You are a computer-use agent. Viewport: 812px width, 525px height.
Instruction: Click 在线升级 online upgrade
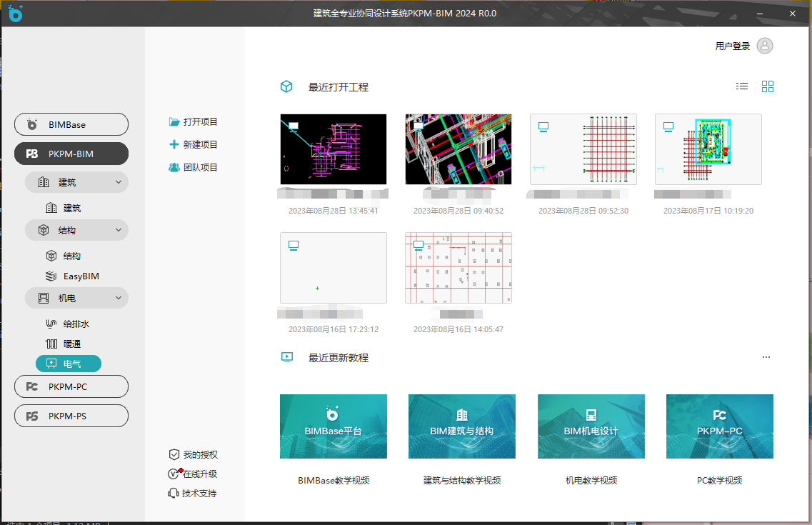(193, 474)
